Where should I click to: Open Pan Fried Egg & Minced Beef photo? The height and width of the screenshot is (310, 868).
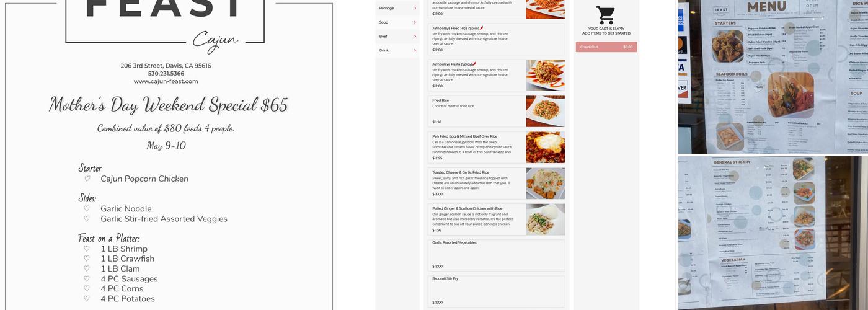(546, 148)
